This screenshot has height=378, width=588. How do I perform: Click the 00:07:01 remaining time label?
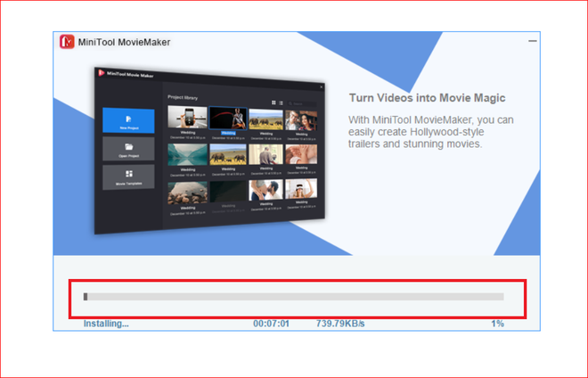(271, 324)
